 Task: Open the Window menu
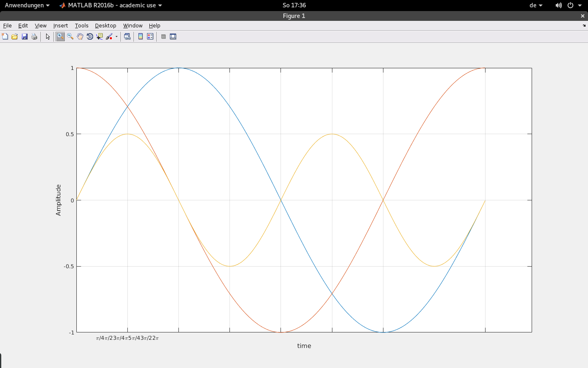pos(133,25)
